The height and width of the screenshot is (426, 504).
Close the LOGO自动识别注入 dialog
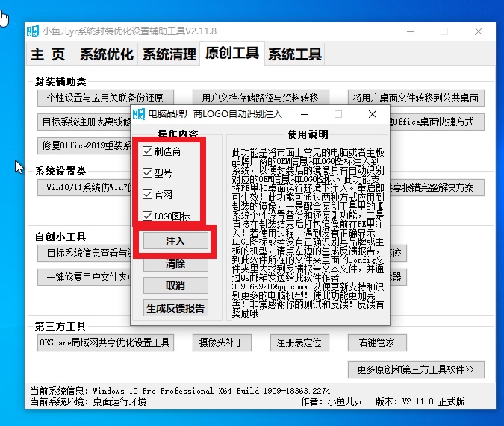(x=373, y=114)
